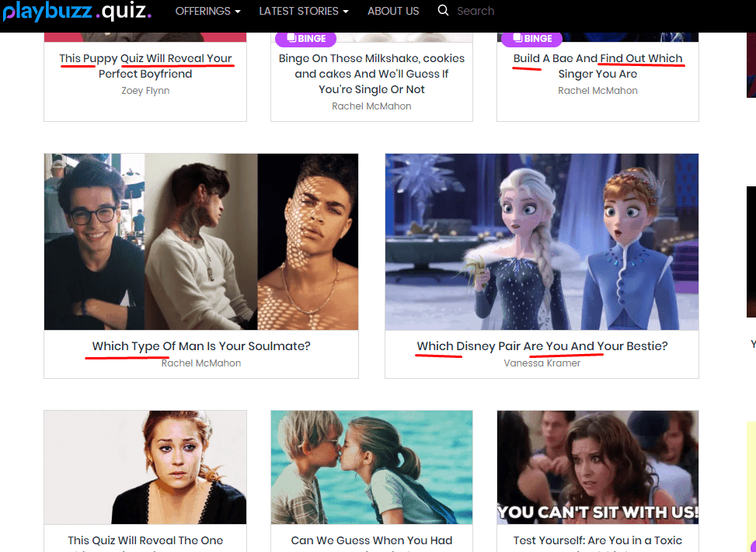Screen dimensions: 756x552
Task: Open Rachel McMahon under Build A Bae quiz
Action: coord(597,91)
